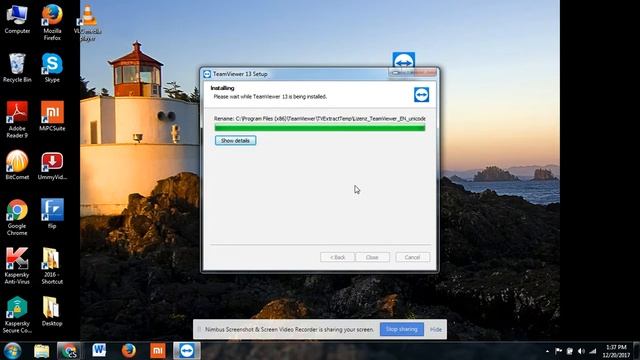
Task: Switch to Firefox in the taskbar
Action: pyautogui.click(x=128, y=350)
